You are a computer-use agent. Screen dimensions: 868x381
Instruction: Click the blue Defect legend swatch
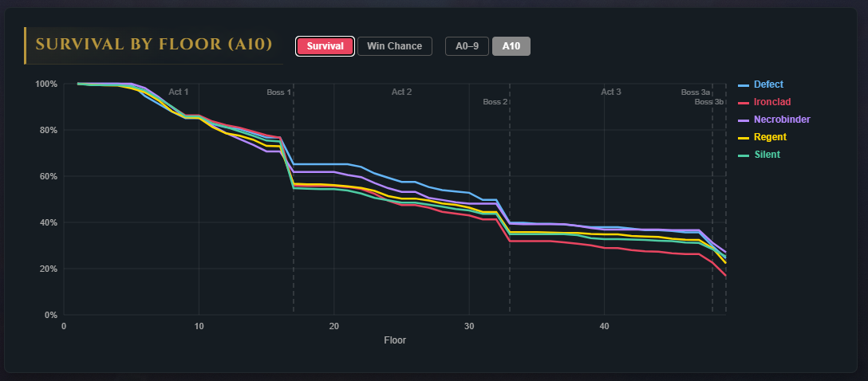click(x=744, y=85)
